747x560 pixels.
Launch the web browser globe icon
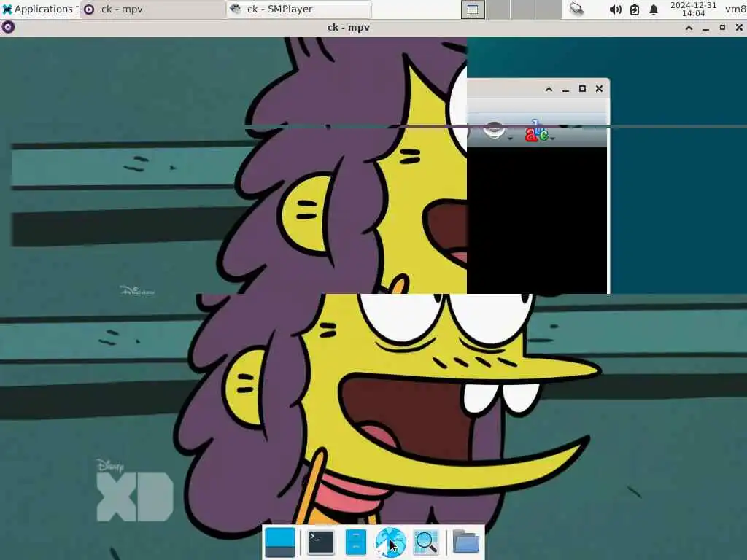tap(390, 542)
